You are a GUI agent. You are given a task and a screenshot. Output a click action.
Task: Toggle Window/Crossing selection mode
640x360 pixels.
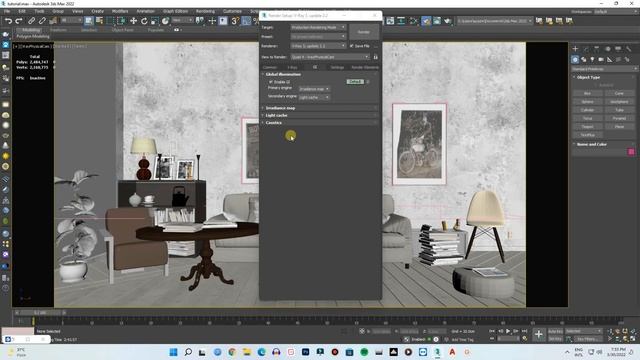pos(121,21)
